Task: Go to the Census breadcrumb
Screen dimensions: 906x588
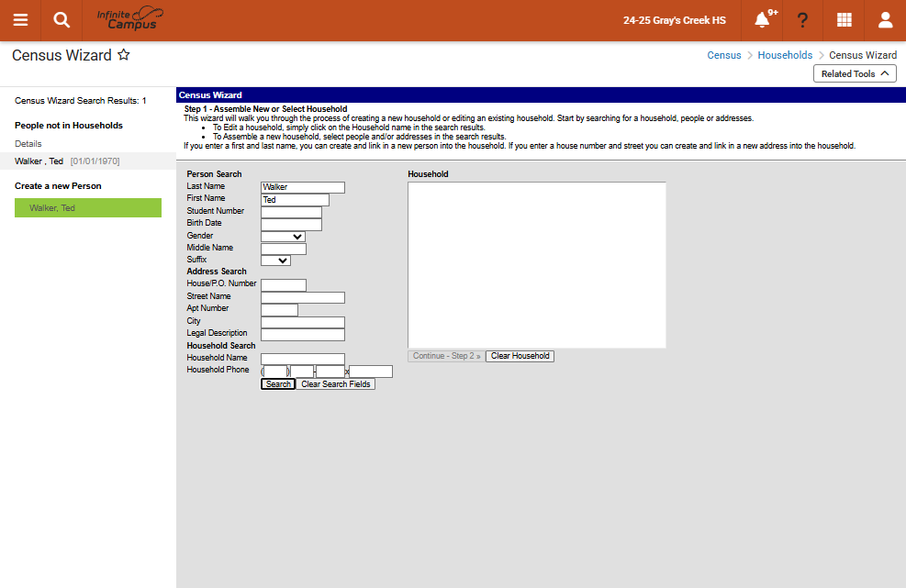Action: point(724,55)
